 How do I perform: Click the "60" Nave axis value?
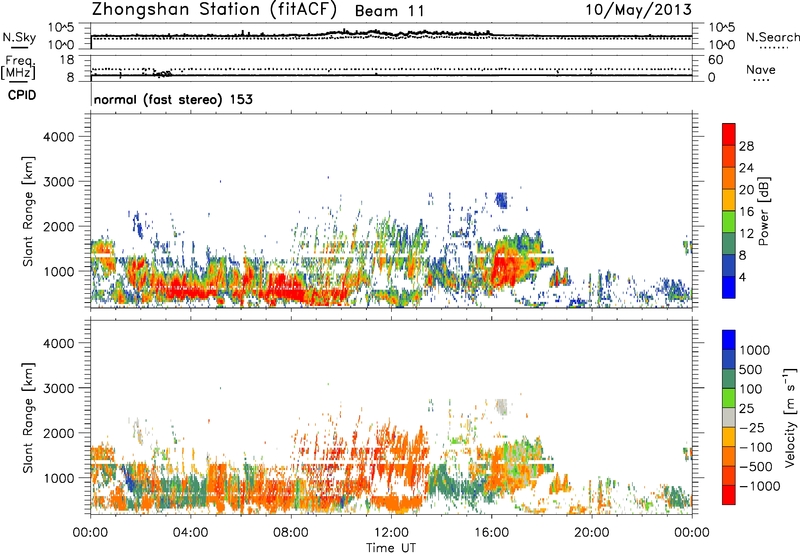point(715,60)
